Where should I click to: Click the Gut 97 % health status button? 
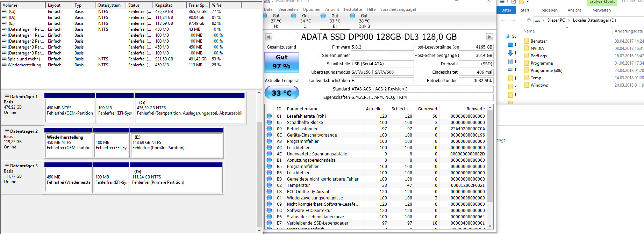click(x=282, y=62)
